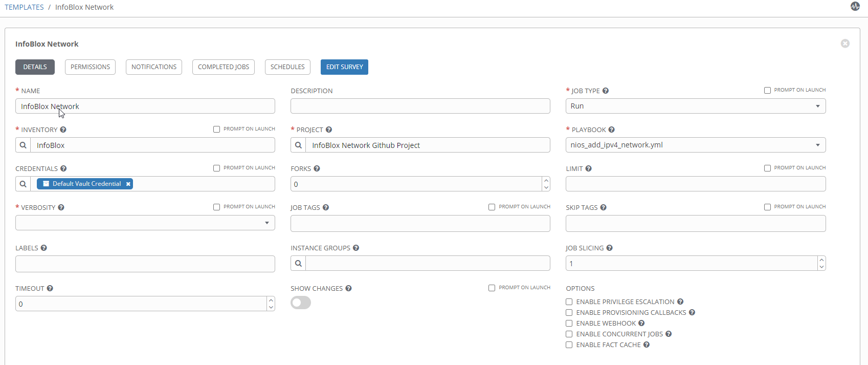Open the Job Type dropdown
This screenshot has width=868, height=365.
tap(695, 106)
